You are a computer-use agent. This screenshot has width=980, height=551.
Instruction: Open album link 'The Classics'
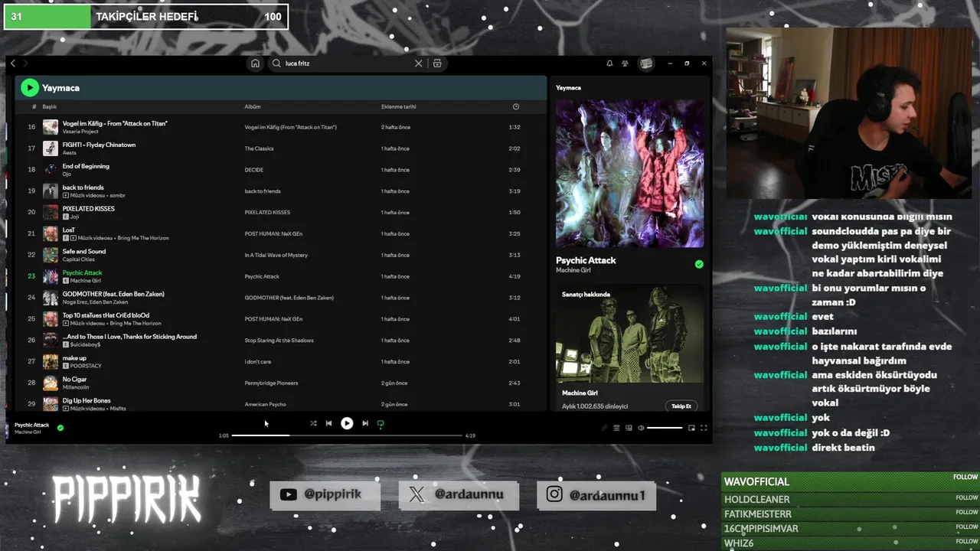click(259, 148)
